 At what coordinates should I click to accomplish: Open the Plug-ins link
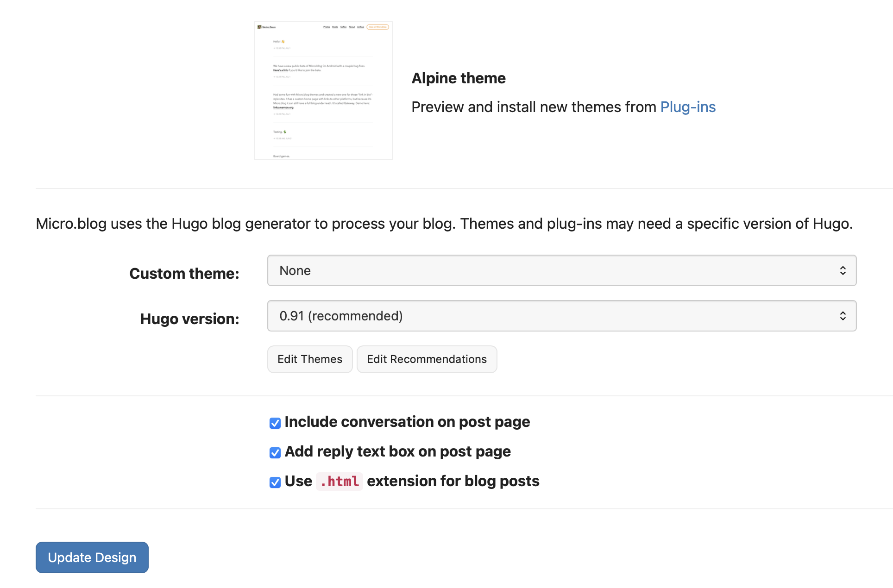pyautogui.click(x=687, y=107)
